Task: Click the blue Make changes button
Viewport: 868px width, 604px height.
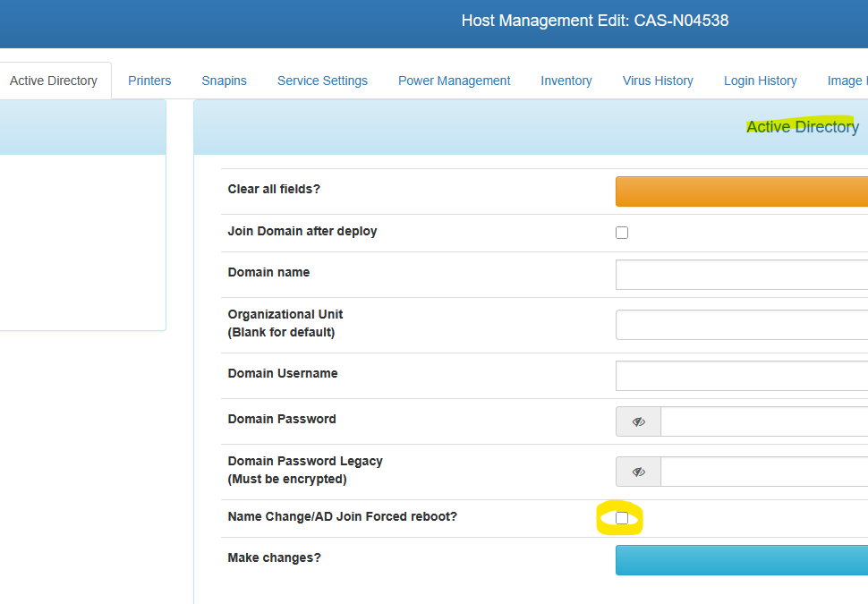Action: [742, 560]
